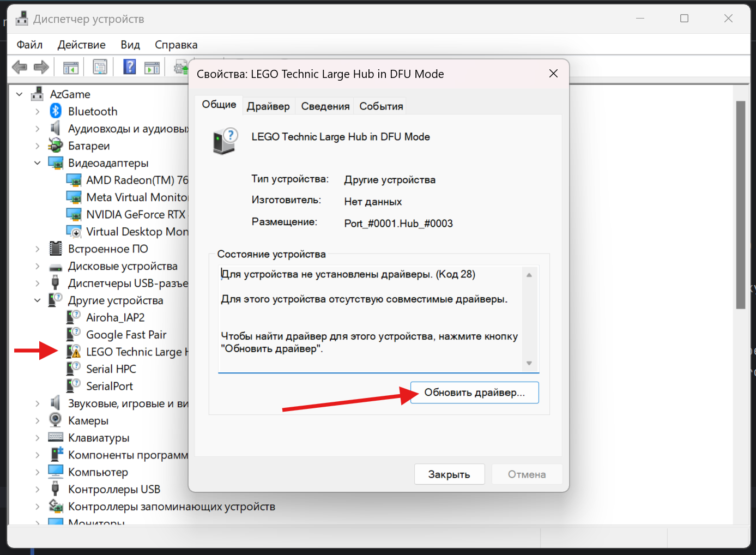This screenshot has width=756, height=555.
Task: Expand the Bluetooth category
Action: (37, 112)
